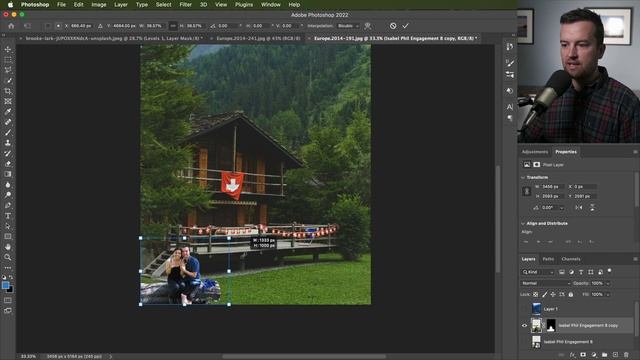Select the Healing Brush tool
640x360 pixels.
(8, 122)
